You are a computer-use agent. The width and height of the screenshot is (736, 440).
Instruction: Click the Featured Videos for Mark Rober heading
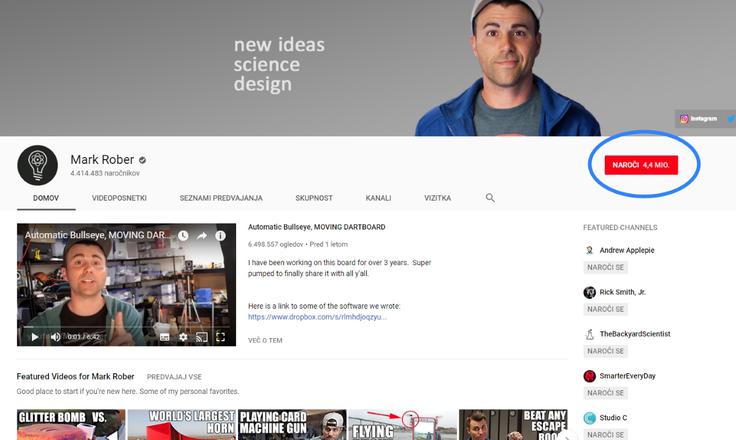click(76, 377)
